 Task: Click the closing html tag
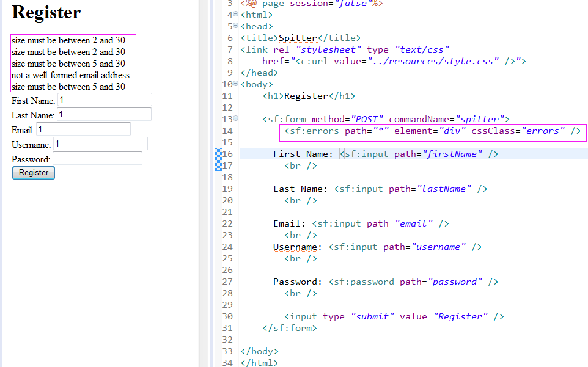(x=259, y=363)
